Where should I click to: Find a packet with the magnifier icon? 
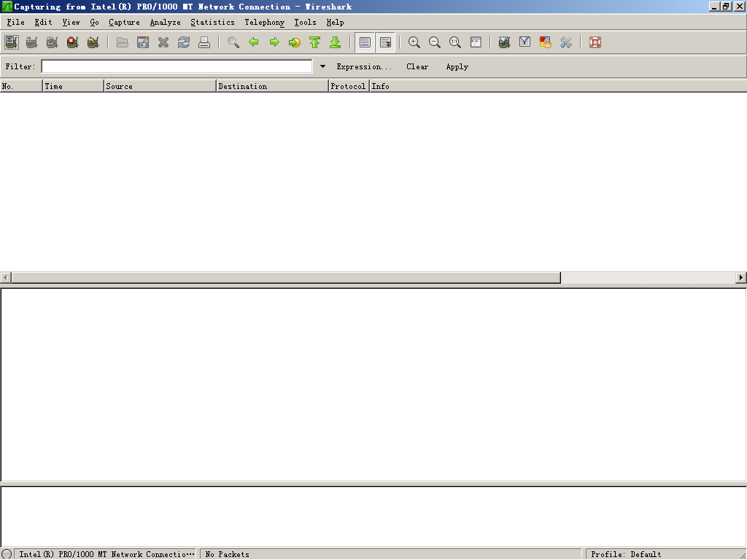coord(233,42)
